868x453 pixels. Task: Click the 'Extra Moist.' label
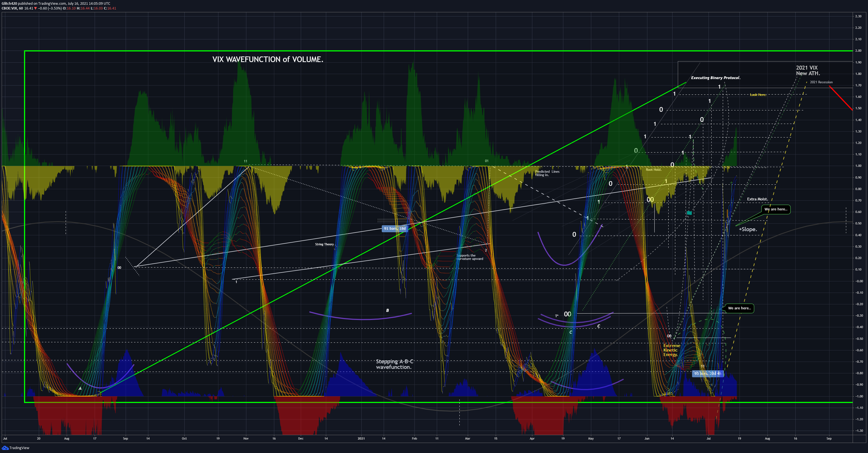[x=757, y=199]
